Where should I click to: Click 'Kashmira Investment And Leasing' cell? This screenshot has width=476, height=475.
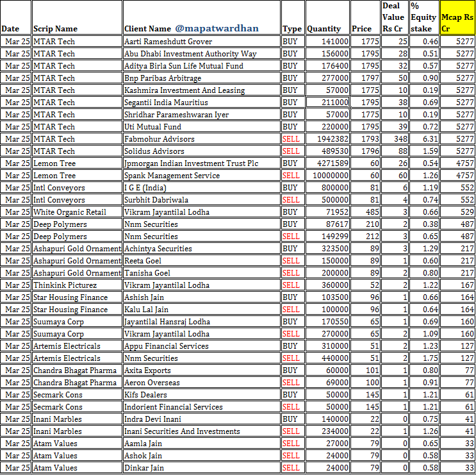point(202,90)
